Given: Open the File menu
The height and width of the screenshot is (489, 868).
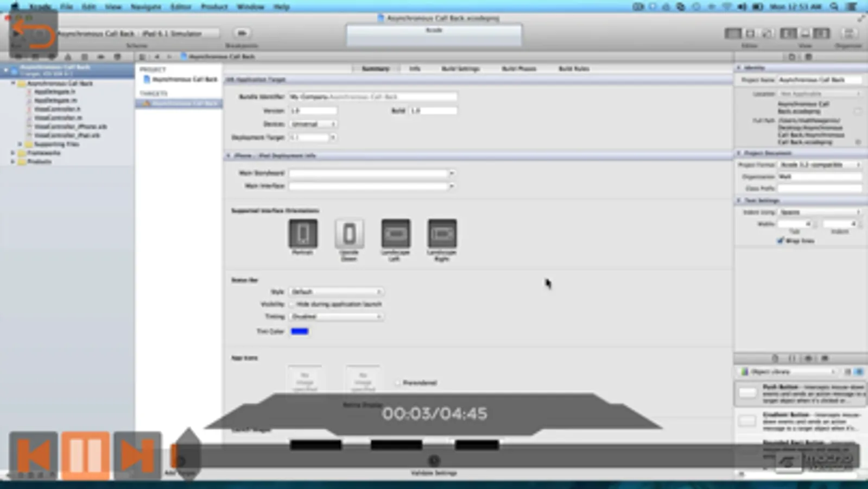Looking at the screenshot, I should tap(66, 7).
